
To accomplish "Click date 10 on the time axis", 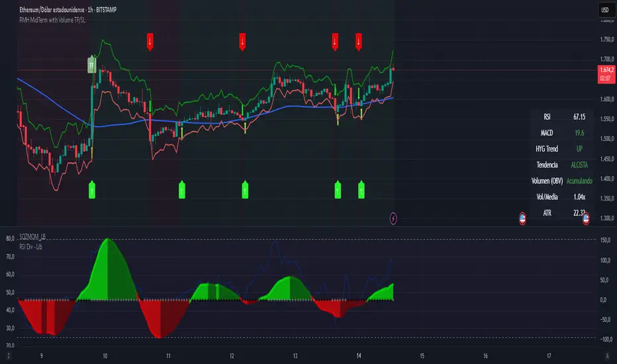I will click(105, 356).
